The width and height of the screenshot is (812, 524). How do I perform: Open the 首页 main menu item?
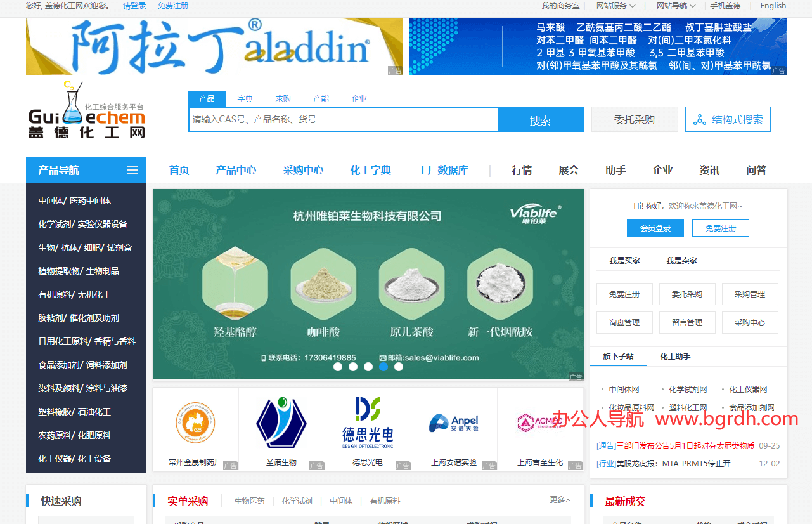tap(179, 170)
